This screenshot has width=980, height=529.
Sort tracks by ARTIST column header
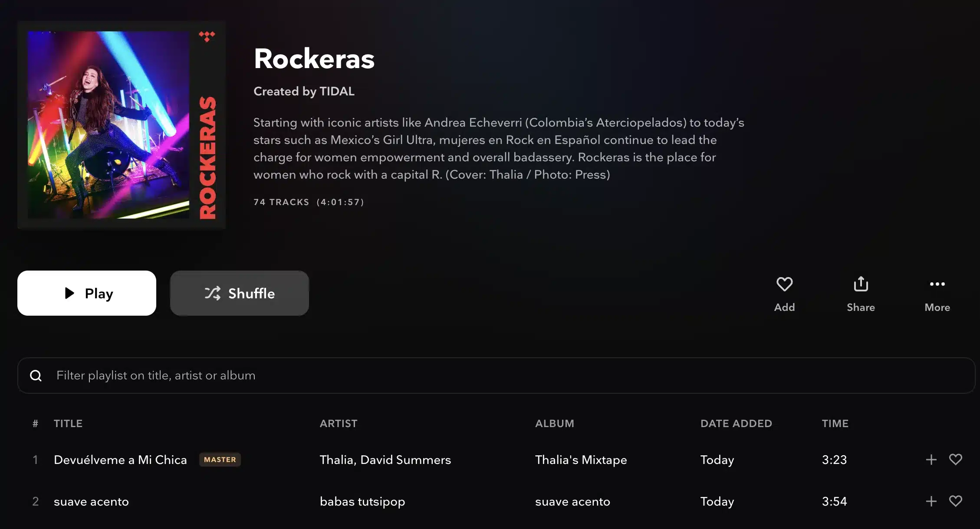tap(339, 424)
